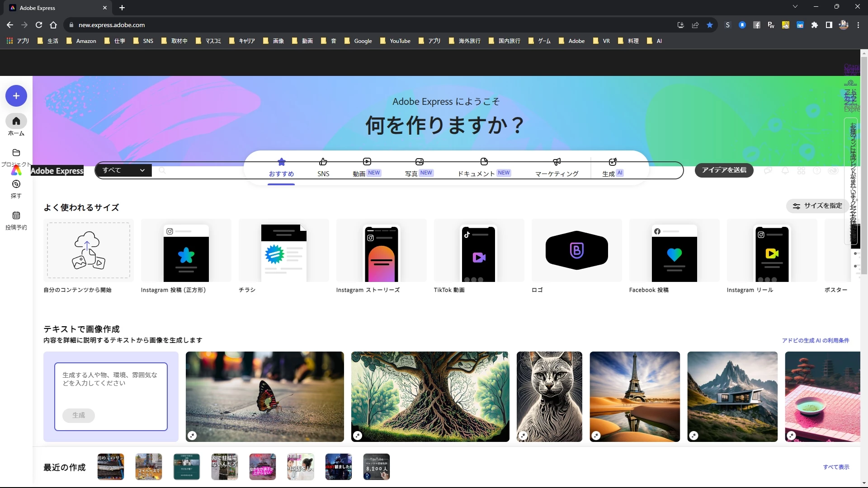868x488 pixels.
Task: Click the アイデアを送信 button
Action: [x=724, y=170]
